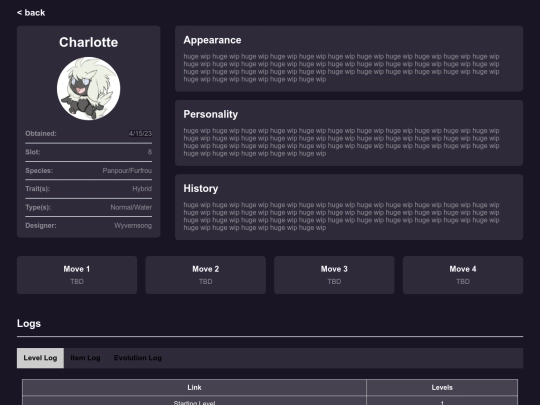Click the Appearance description text
The height and width of the screenshot is (405, 540).
[x=341, y=68]
